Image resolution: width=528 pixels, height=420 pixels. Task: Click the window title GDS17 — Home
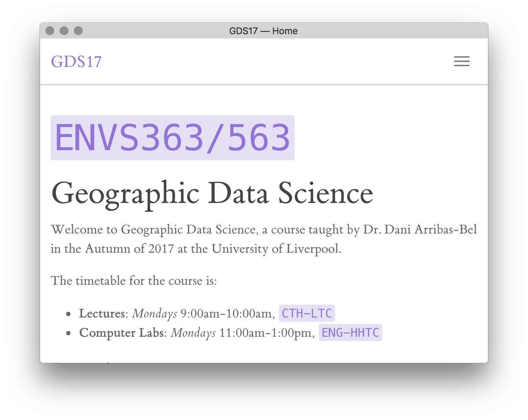click(264, 31)
